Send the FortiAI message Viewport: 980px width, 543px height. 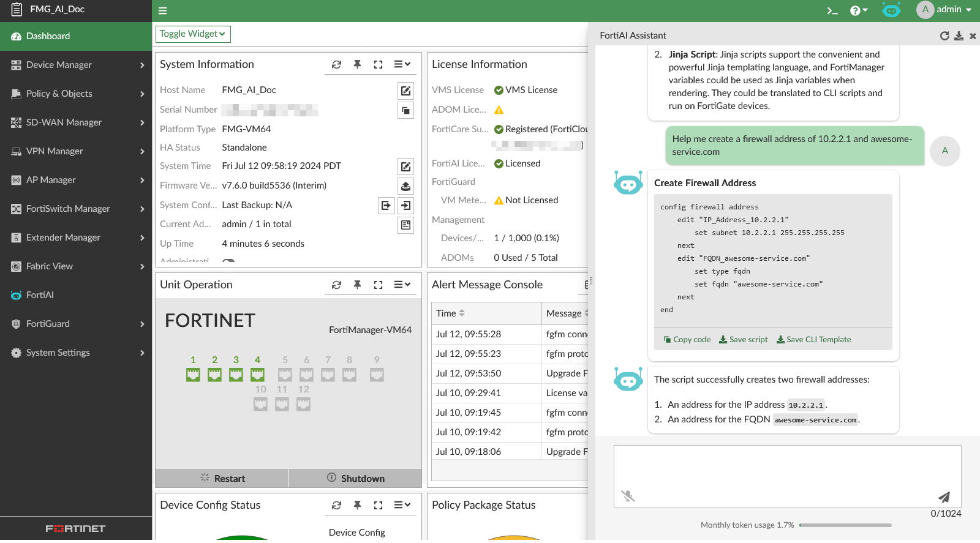pyautogui.click(x=944, y=496)
